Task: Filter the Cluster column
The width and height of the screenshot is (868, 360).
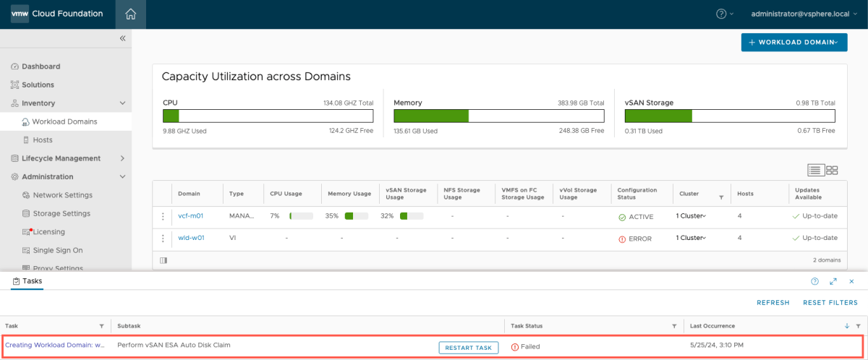Action: tap(721, 197)
